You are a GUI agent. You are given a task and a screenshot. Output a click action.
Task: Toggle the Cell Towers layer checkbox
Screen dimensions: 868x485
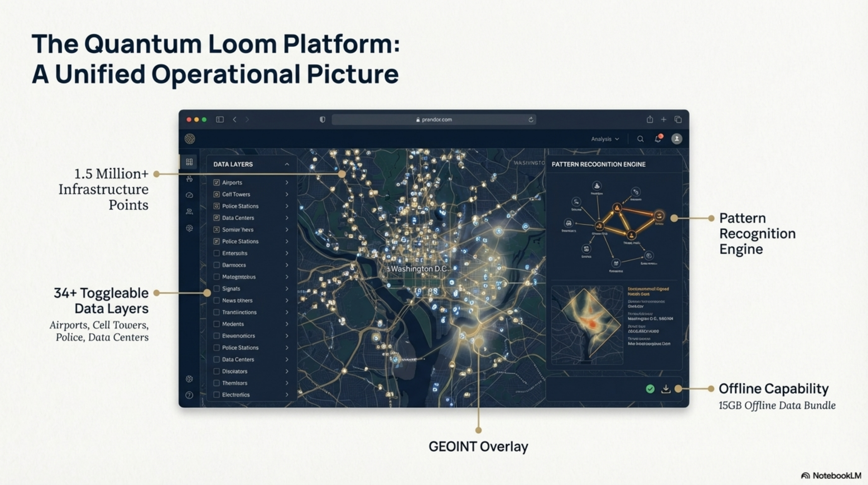point(216,194)
